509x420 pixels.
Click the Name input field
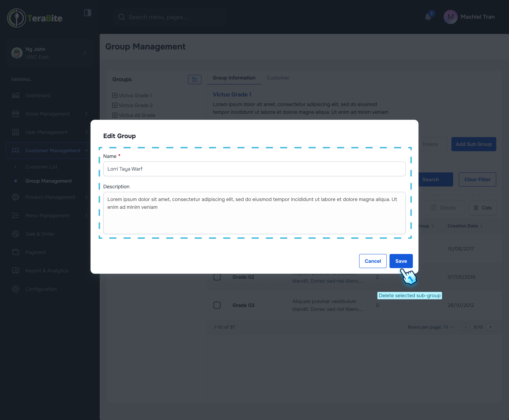(x=254, y=169)
